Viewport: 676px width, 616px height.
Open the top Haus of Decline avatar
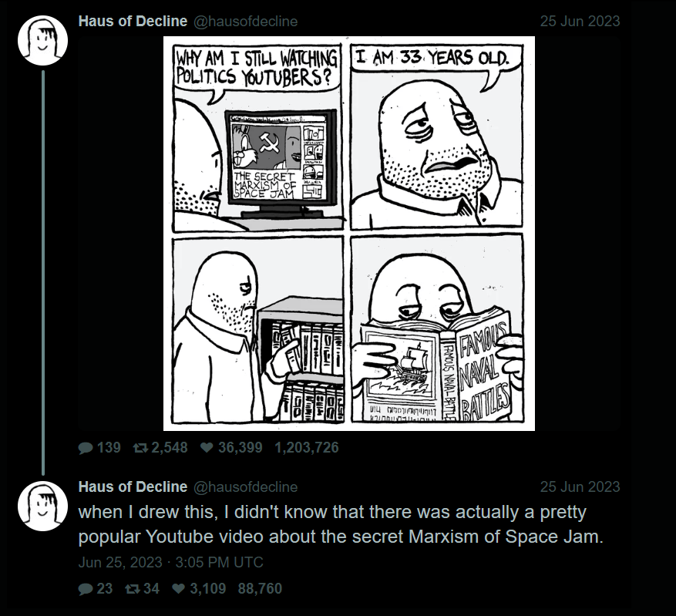(42, 41)
